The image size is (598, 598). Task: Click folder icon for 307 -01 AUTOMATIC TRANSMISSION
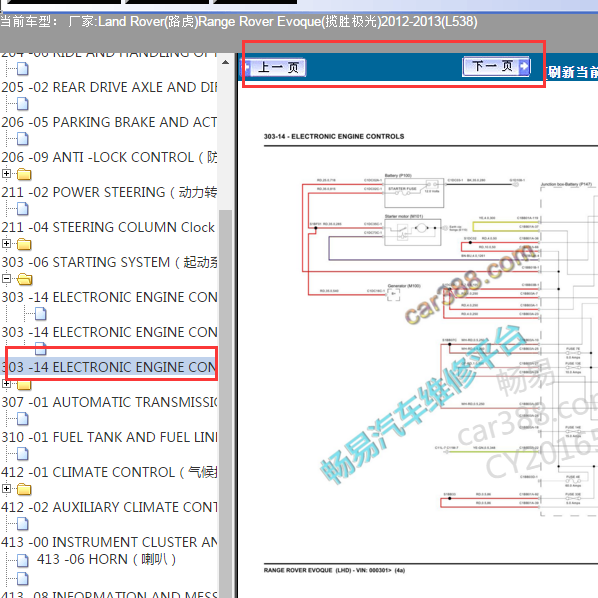[24, 384]
